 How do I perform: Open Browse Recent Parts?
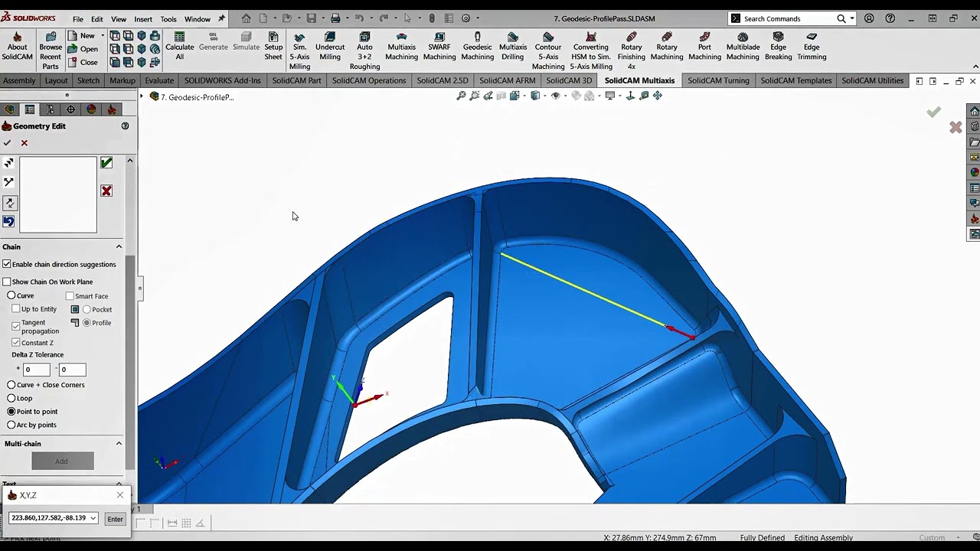51,51
